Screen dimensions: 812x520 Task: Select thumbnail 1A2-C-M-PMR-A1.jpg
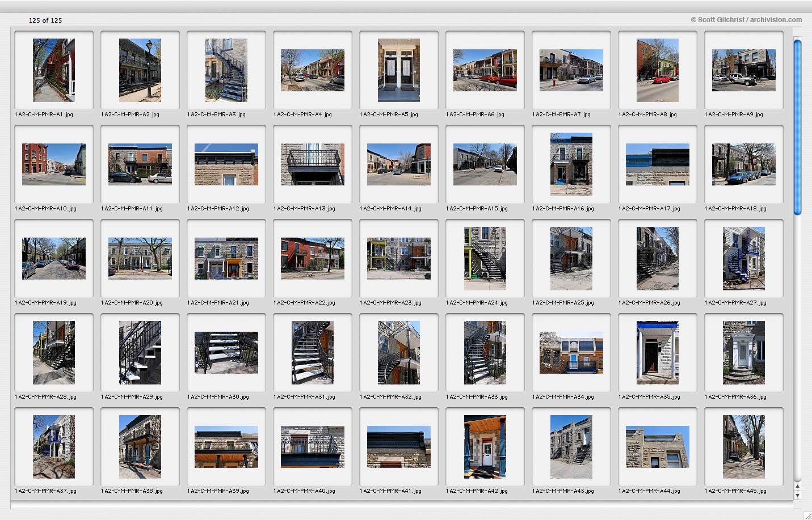pos(54,70)
